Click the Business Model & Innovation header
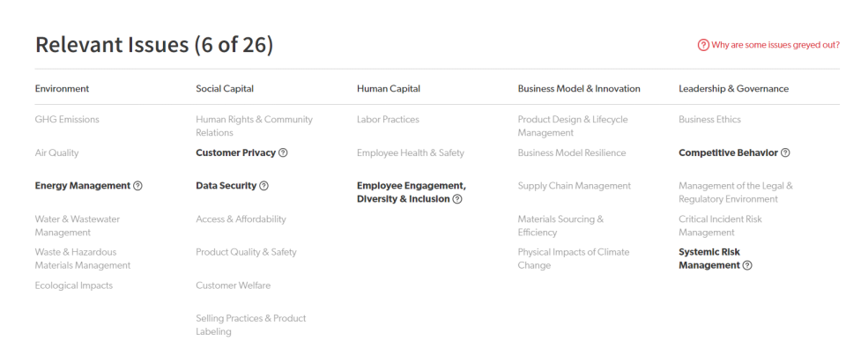The image size is (868, 363). [x=579, y=88]
